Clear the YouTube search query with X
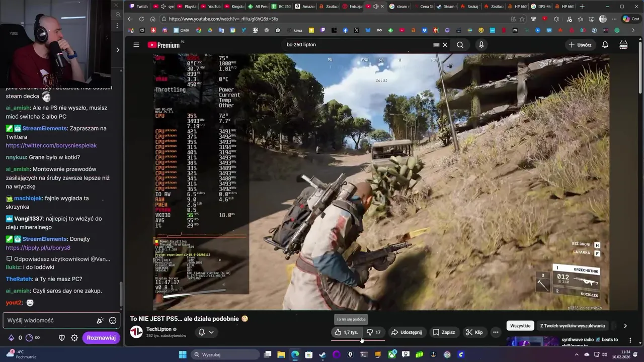 [x=445, y=45]
